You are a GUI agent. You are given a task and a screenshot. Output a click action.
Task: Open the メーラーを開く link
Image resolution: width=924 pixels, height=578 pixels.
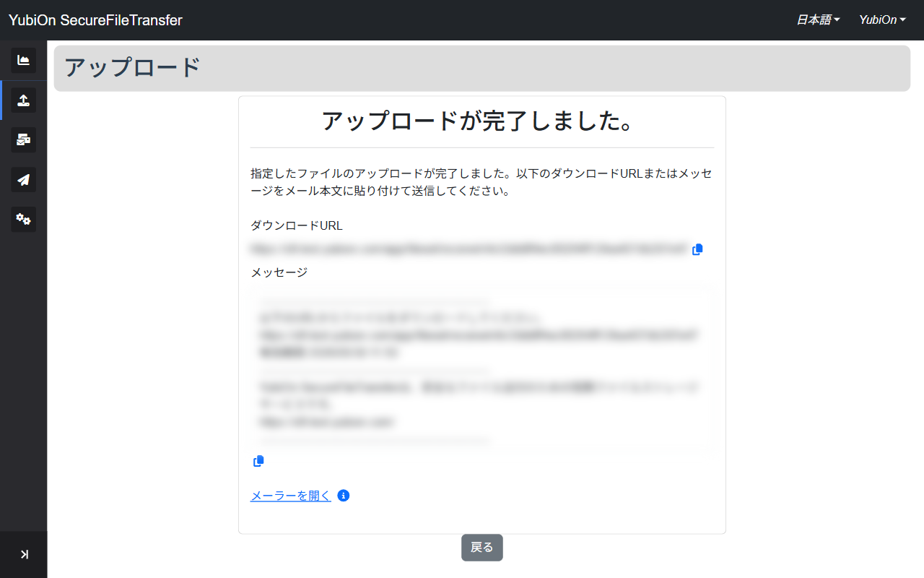point(291,496)
